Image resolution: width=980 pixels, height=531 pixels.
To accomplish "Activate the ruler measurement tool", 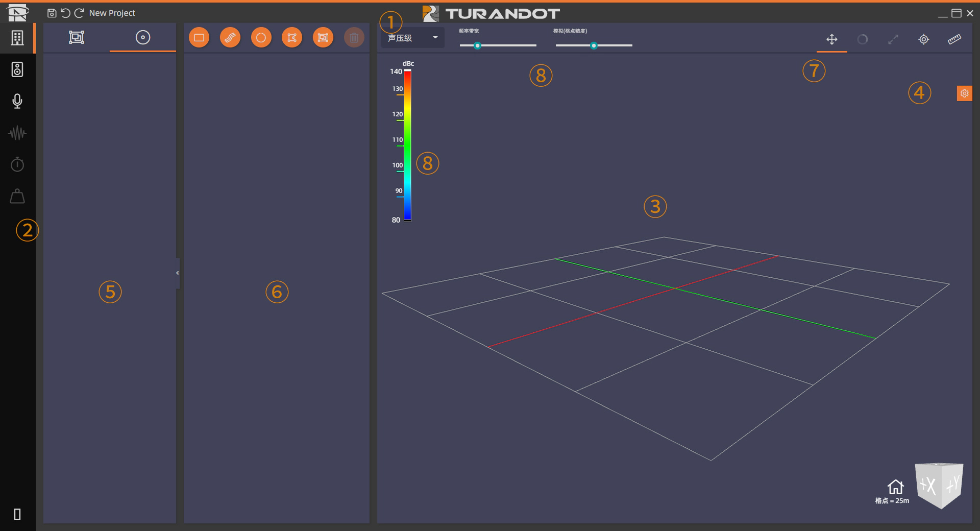I will point(954,39).
